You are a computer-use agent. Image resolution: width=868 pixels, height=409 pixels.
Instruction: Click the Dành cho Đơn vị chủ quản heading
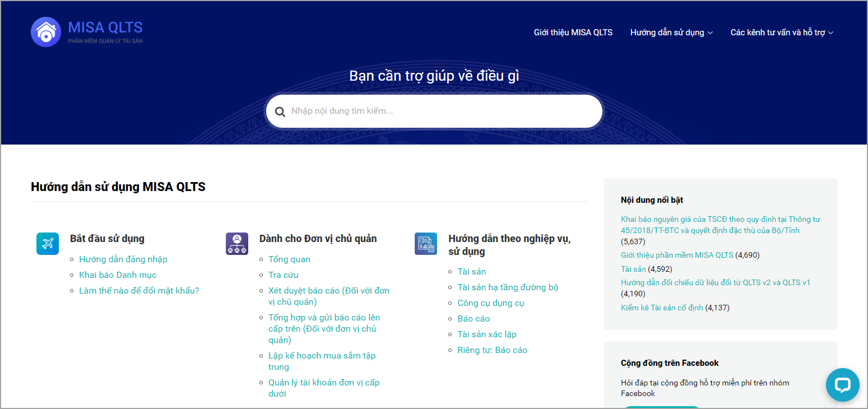point(318,239)
